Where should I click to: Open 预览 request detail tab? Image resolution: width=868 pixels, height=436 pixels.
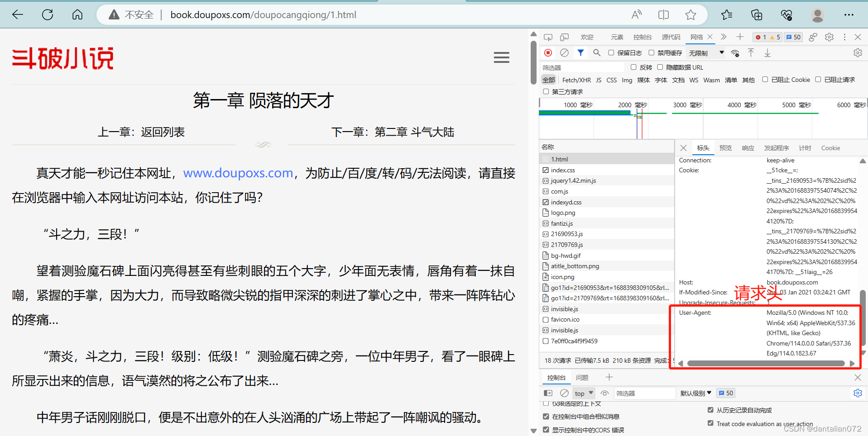point(725,148)
